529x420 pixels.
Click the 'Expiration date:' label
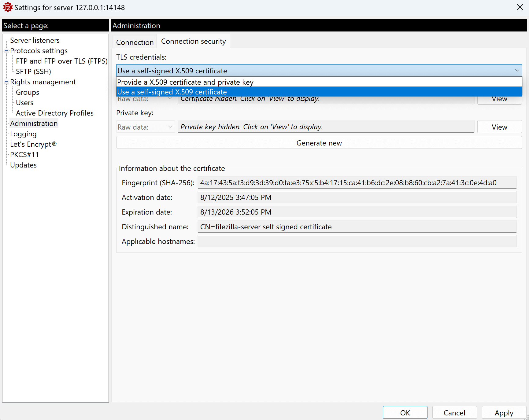(x=147, y=212)
